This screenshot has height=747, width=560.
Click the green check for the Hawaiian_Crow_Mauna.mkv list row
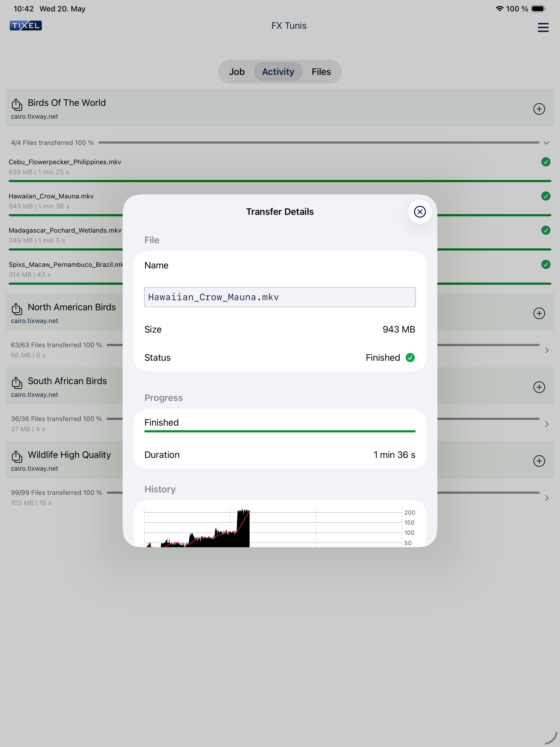[x=546, y=196]
